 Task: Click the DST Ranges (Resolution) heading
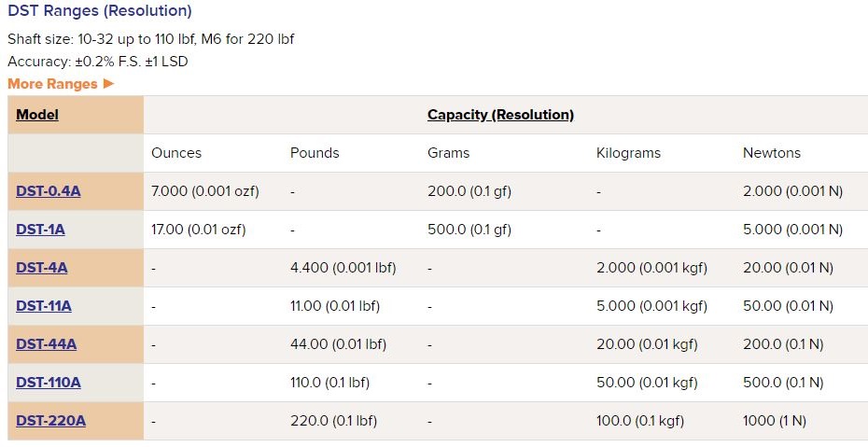coord(100,10)
